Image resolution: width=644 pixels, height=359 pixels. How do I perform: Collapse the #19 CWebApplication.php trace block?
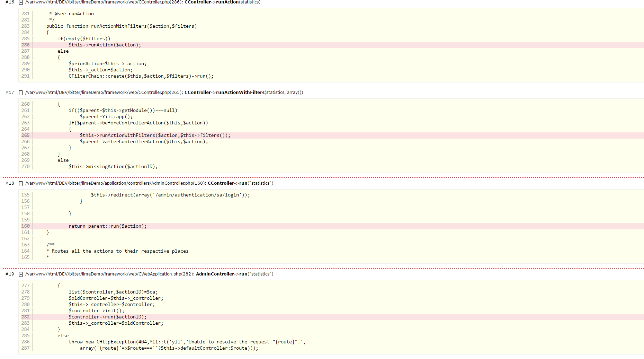[x=21, y=274]
